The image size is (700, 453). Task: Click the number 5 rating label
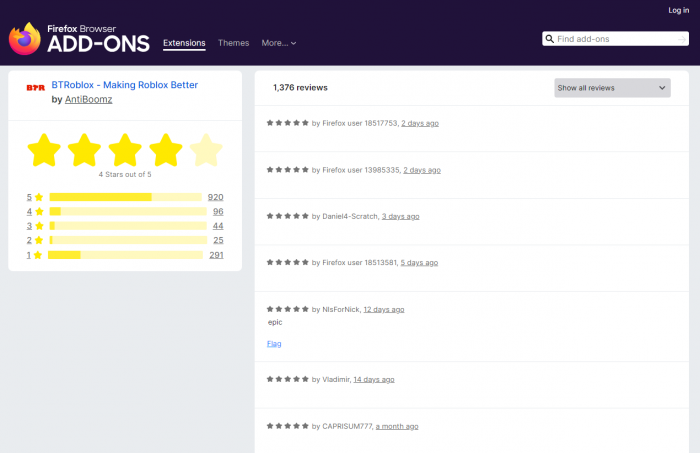[29, 197]
